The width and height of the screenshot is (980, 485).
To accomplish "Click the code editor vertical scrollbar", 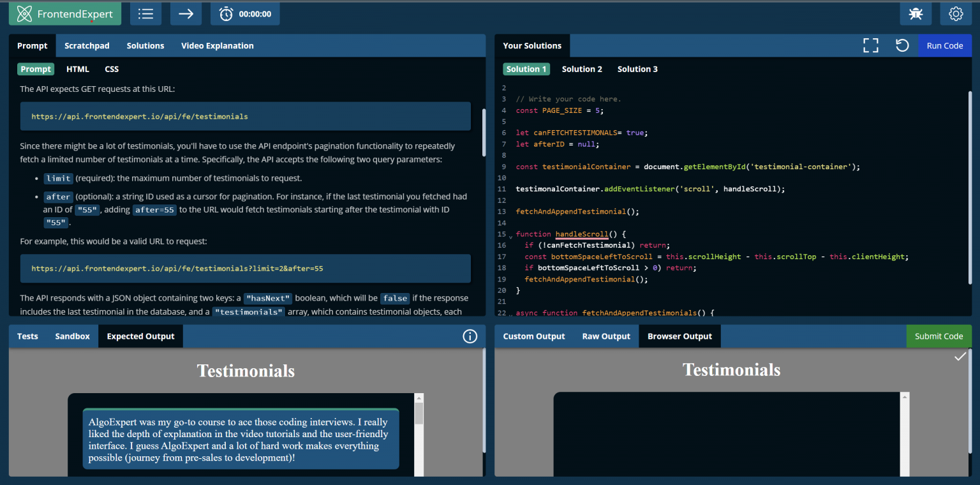I will [x=970, y=185].
